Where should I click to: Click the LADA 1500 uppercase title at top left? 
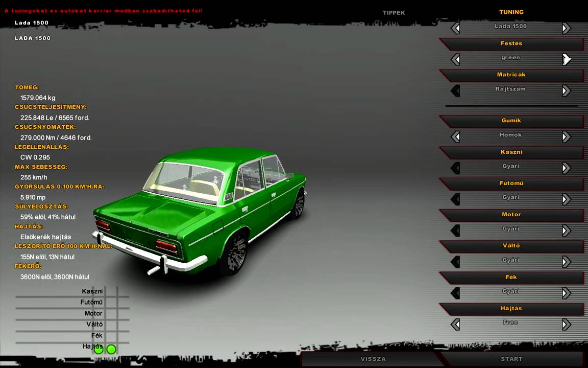click(x=33, y=38)
